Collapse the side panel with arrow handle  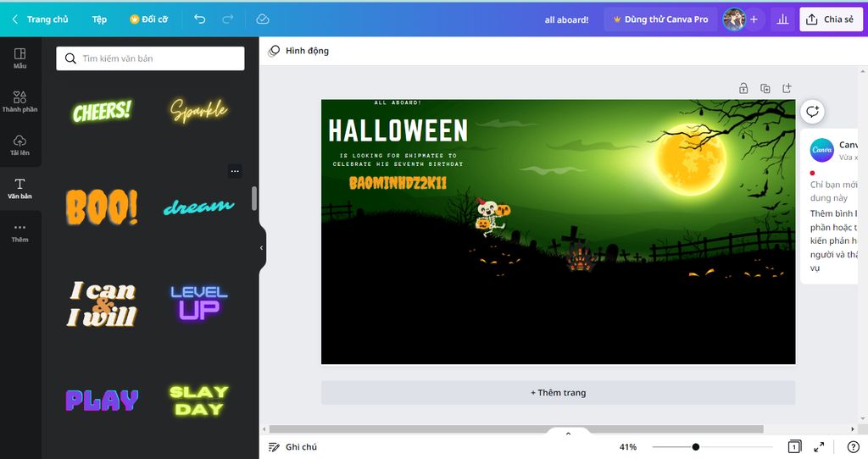pyautogui.click(x=262, y=248)
